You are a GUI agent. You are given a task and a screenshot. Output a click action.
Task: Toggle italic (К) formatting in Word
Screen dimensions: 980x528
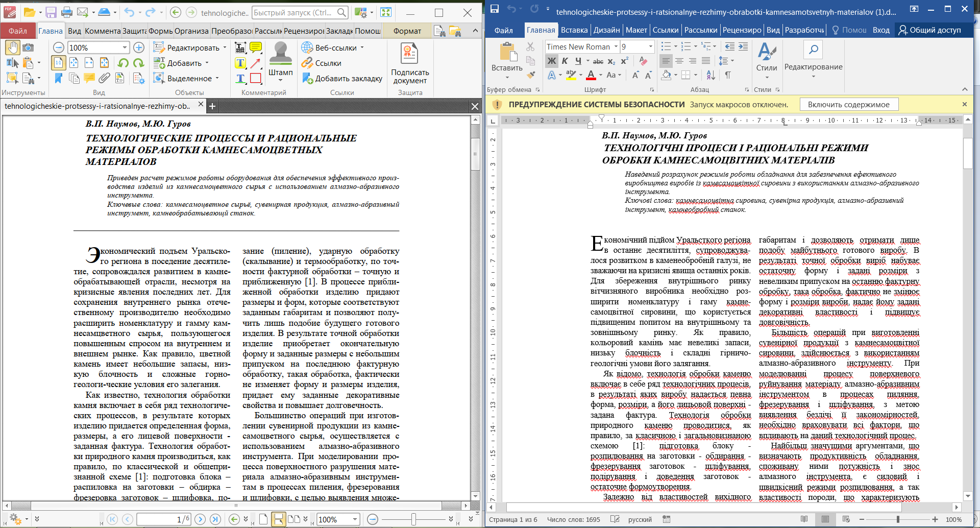[x=565, y=61]
